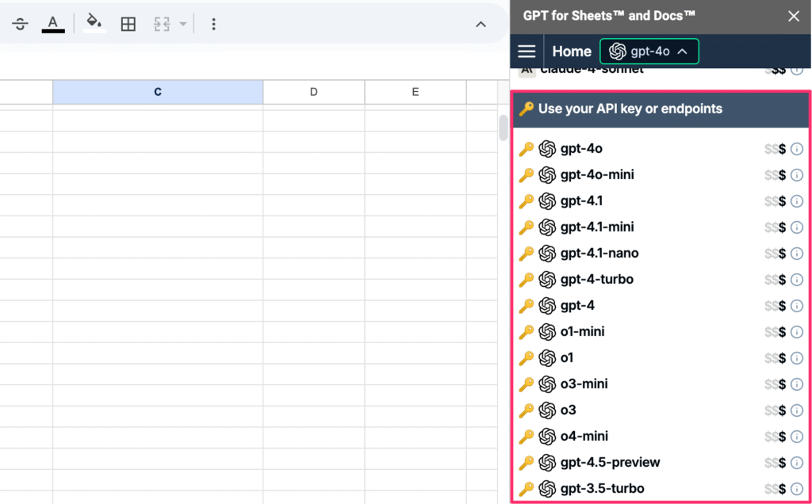Show info for the gpt-4o list entry
Screen dimensions: 812x504
point(797,149)
